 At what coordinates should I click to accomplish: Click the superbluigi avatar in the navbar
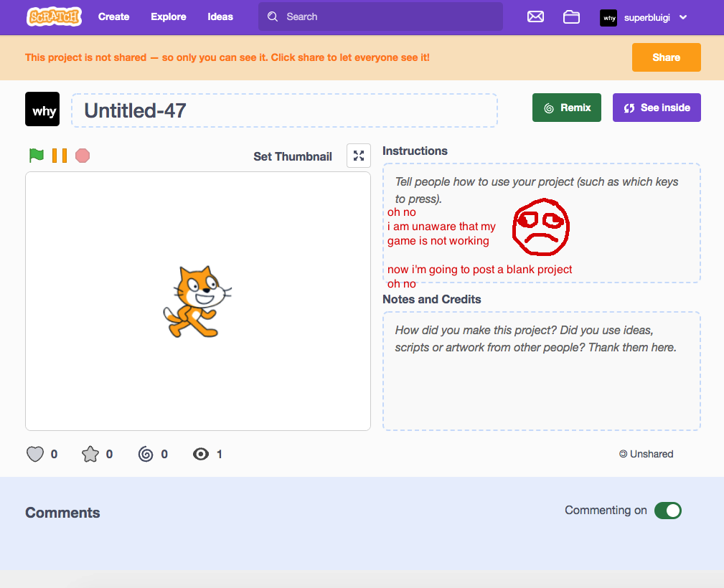click(x=608, y=18)
